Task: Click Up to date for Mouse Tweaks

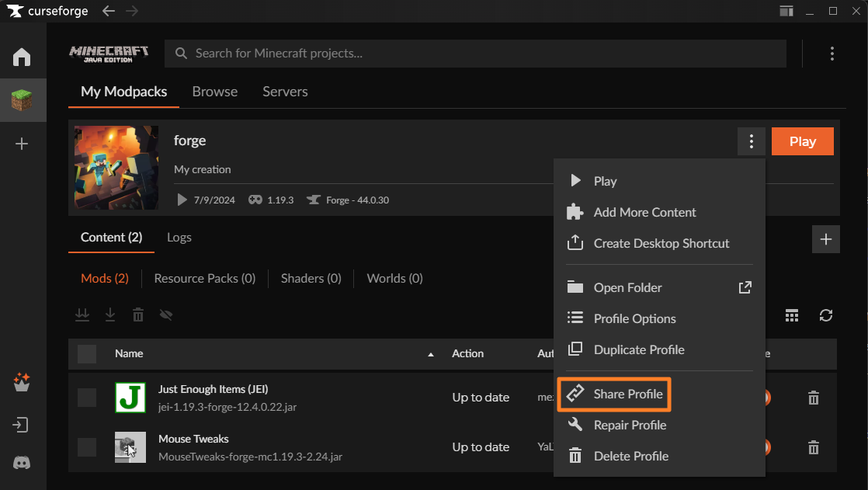Action: click(x=481, y=447)
